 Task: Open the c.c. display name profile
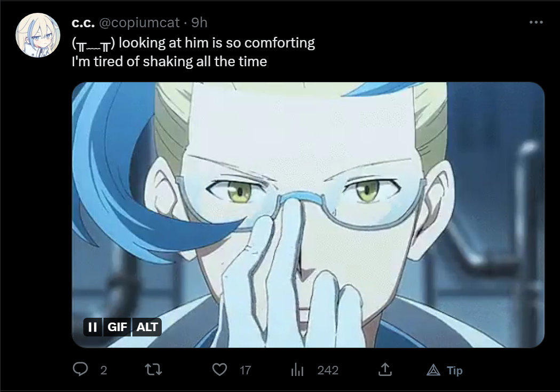(x=83, y=22)
